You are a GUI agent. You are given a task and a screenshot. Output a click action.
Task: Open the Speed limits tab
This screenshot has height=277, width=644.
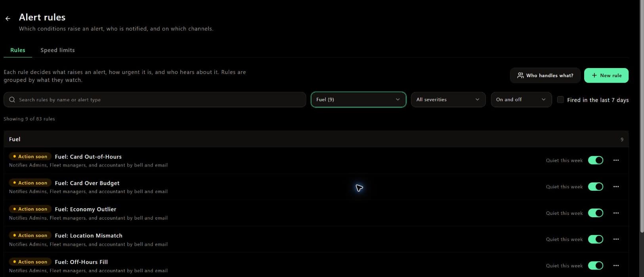pos(57,50)
